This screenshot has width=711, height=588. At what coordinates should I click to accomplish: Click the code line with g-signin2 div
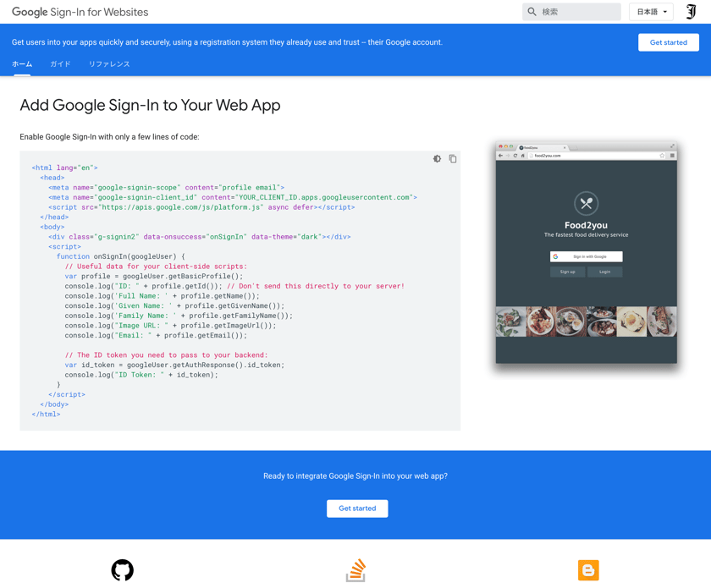(200, 237)
